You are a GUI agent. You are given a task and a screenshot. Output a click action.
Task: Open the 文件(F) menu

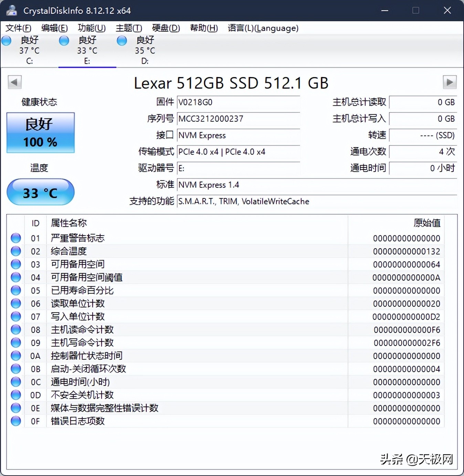pos(18,28)
